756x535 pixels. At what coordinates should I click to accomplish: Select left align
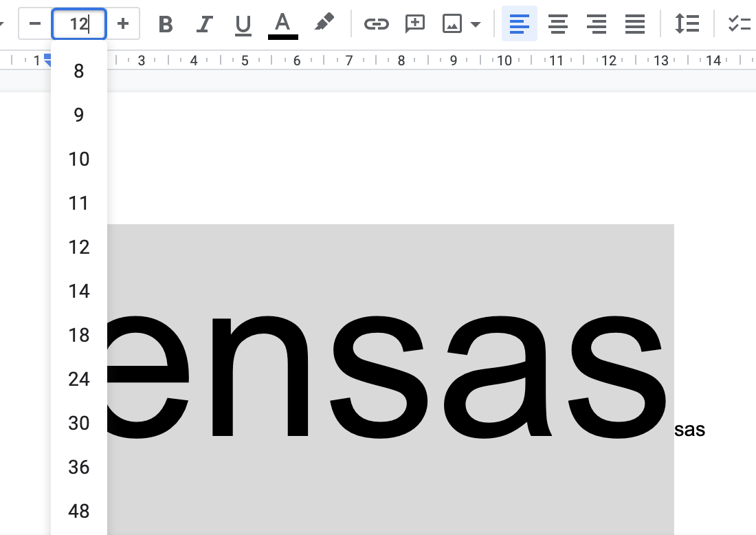520,23
